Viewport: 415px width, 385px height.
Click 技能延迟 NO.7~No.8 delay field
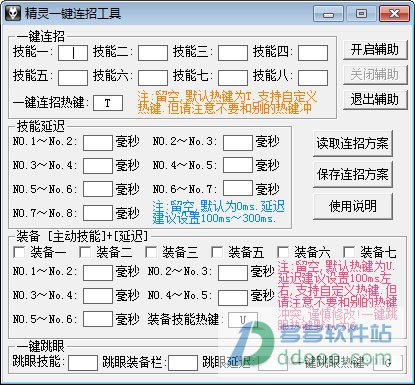click(x=98, y=213)
